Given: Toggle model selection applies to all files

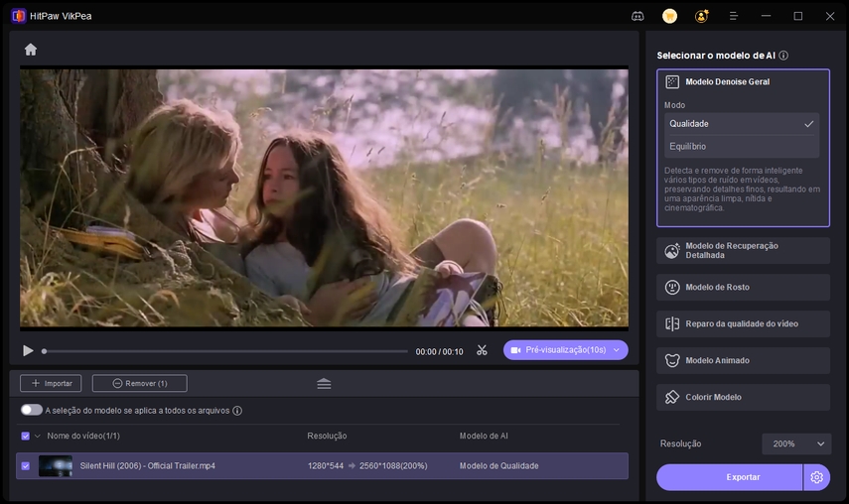Looking at the screenshot, I should (32, 410).
